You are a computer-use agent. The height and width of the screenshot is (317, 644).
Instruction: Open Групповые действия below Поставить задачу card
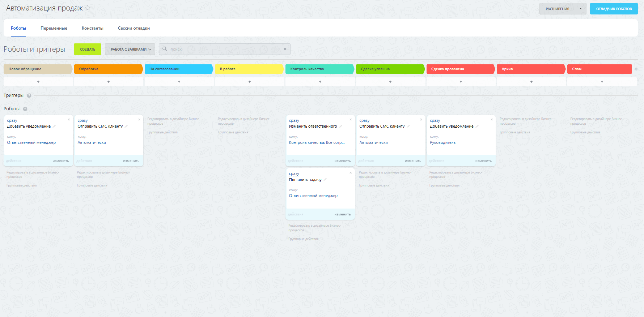pos(304,239)
